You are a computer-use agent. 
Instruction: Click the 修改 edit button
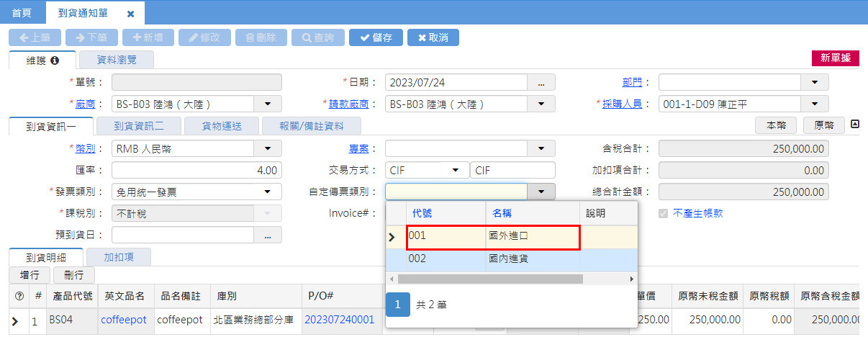coord(204,37)
